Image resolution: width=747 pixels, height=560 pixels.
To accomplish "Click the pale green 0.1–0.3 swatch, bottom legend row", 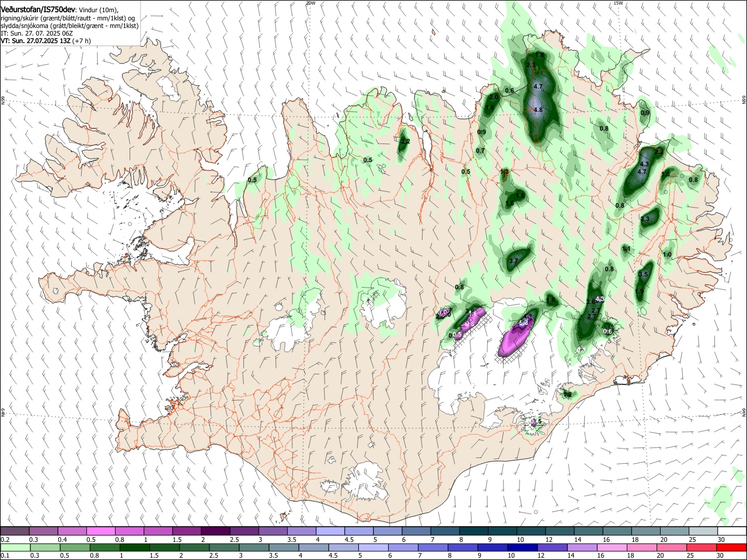I will coord(15,548).
